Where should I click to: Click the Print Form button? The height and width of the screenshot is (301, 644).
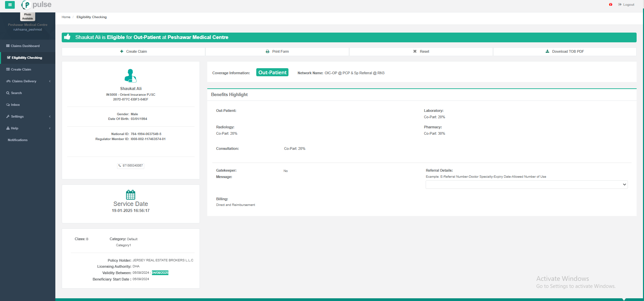coord(277,52)
